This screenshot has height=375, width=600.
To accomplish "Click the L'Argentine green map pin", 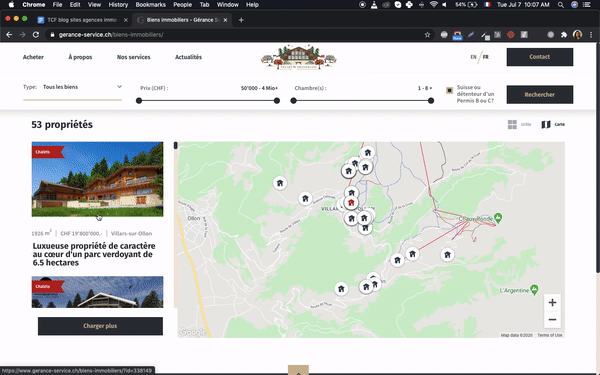I will pos(535,289).
